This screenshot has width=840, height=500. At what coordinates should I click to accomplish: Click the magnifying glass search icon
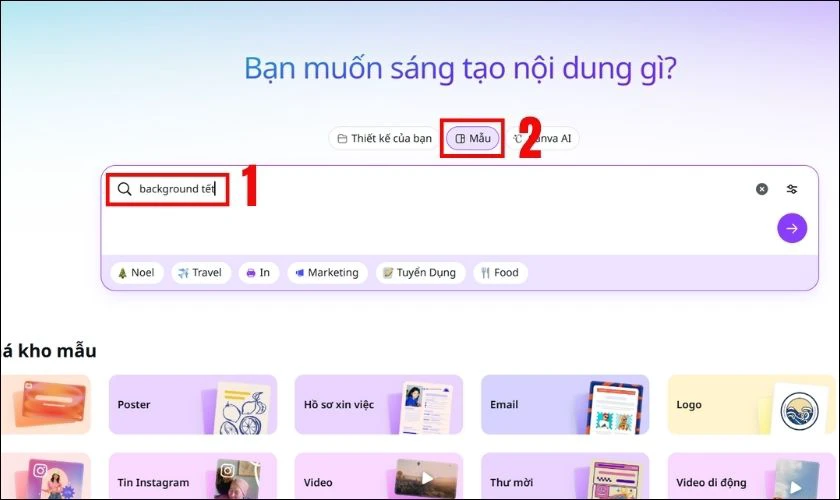click(x=124, y=189)
